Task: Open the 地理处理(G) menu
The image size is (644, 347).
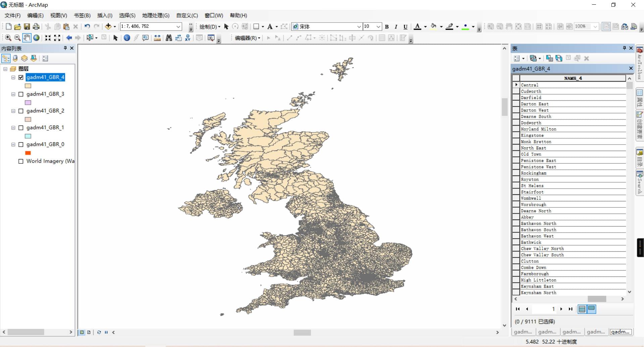Action: click(156, 15)
